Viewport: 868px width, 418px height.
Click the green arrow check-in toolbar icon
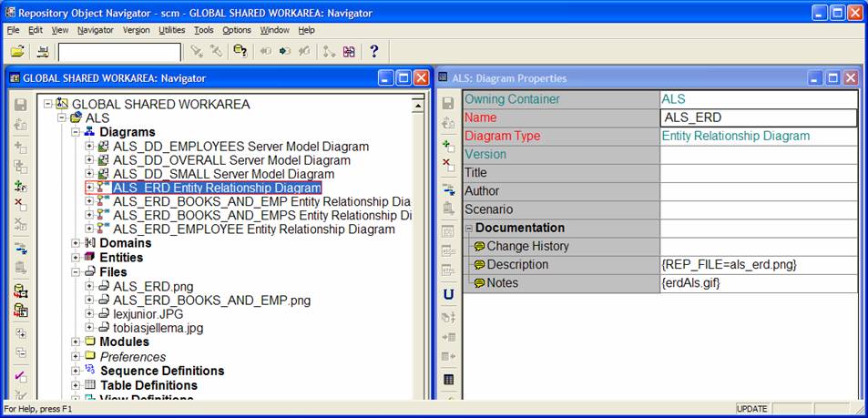click(x=285, y=51)
